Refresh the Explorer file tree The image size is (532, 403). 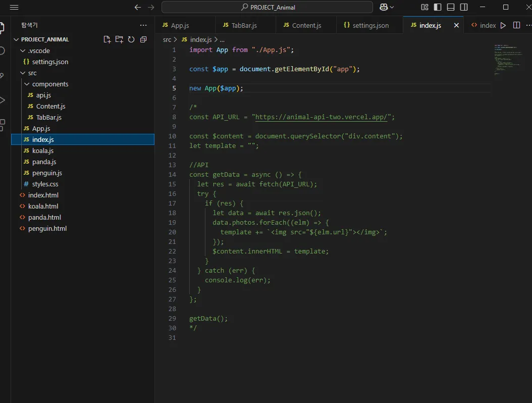[x=131, y=39]
